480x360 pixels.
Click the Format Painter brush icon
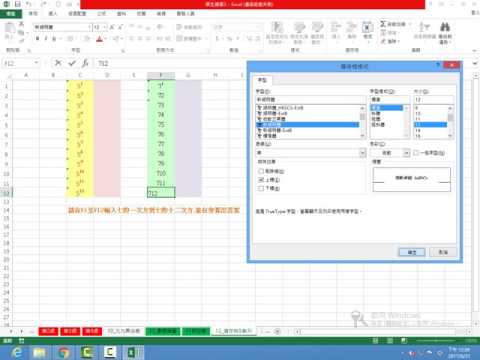coord(22,40)
